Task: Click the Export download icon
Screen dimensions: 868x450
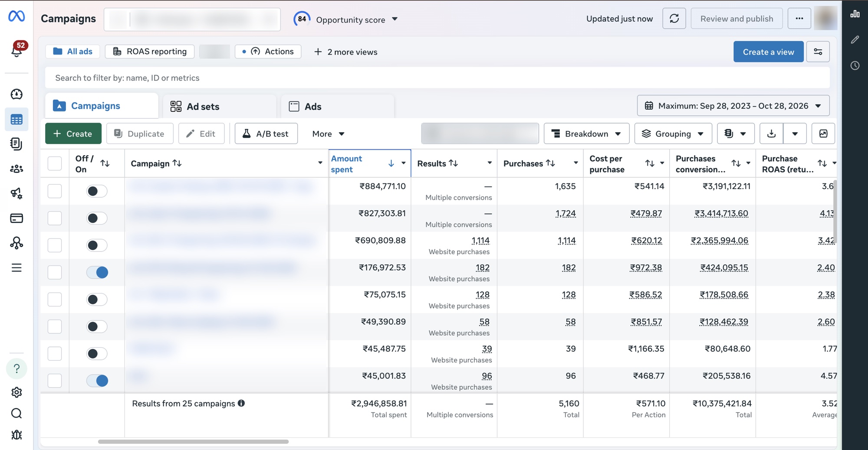Action: click(x=771, y=134)
